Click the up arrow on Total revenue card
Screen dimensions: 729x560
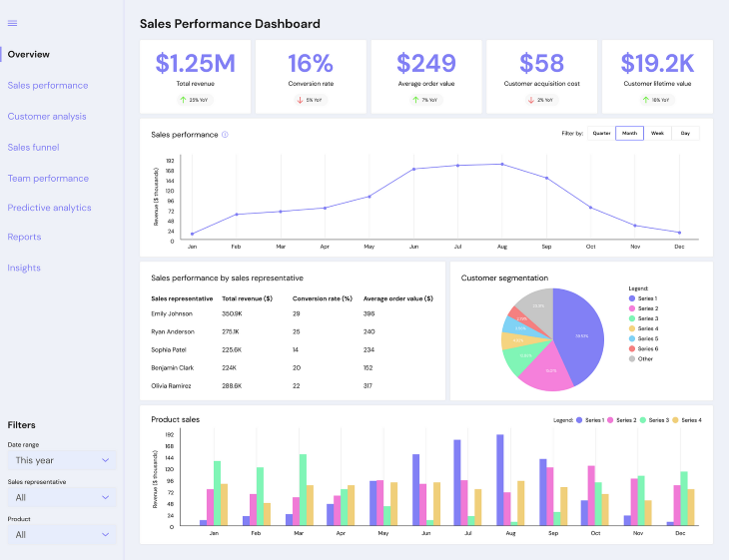[x=183, y=100]
